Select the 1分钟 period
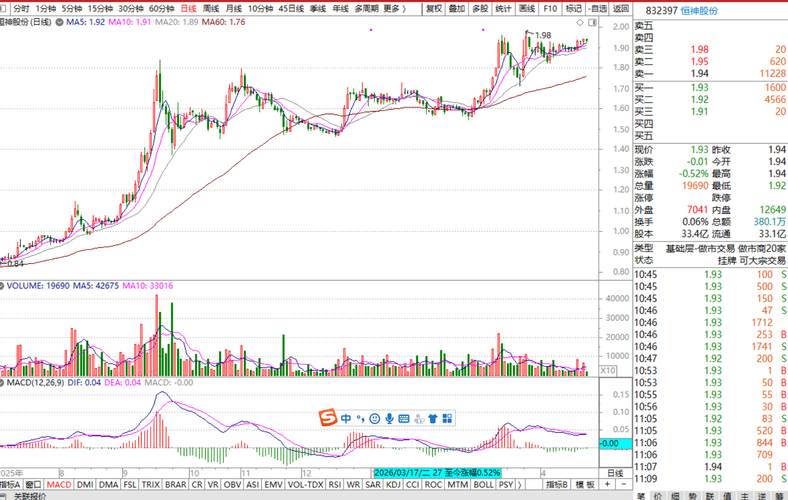 pyautogui.click(x=46, y=9)
